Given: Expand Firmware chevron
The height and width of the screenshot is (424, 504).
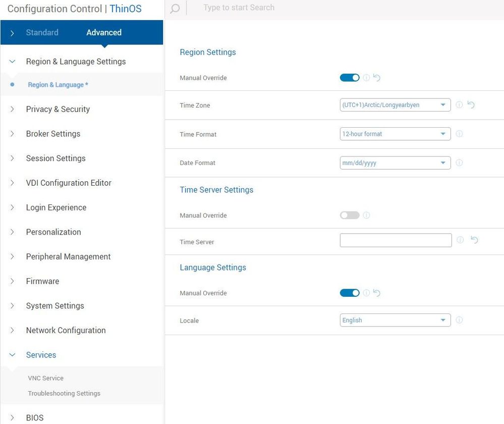Looking at the screenshot, I should pyautogui.click(x=12, y=281).
